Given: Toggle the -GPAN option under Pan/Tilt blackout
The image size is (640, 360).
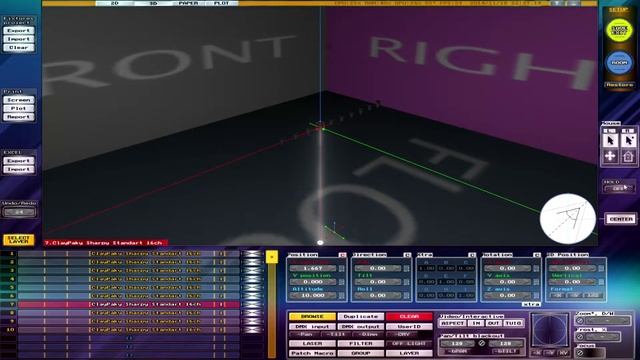Looking at the screenshot, I should tap(456, 351).
